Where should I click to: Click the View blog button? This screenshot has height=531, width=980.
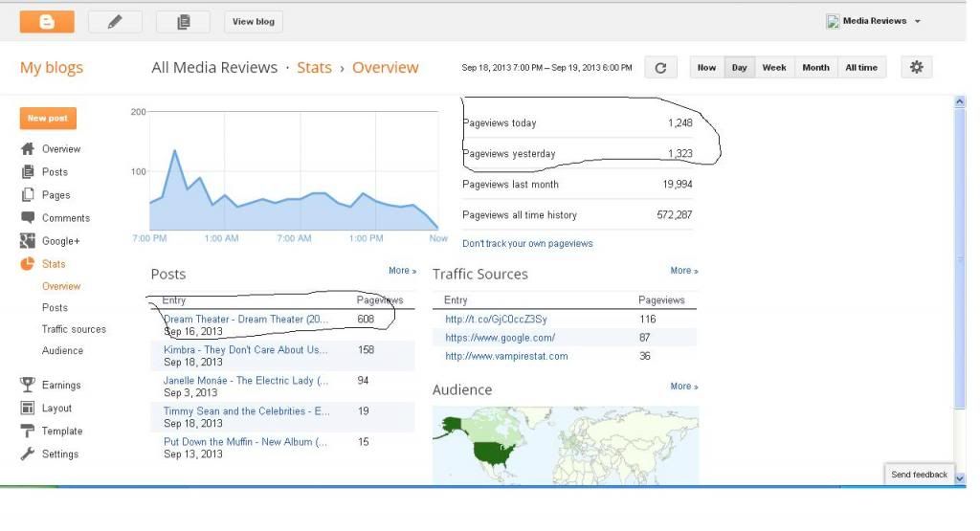pyautogui.click(x=253, y=22)
